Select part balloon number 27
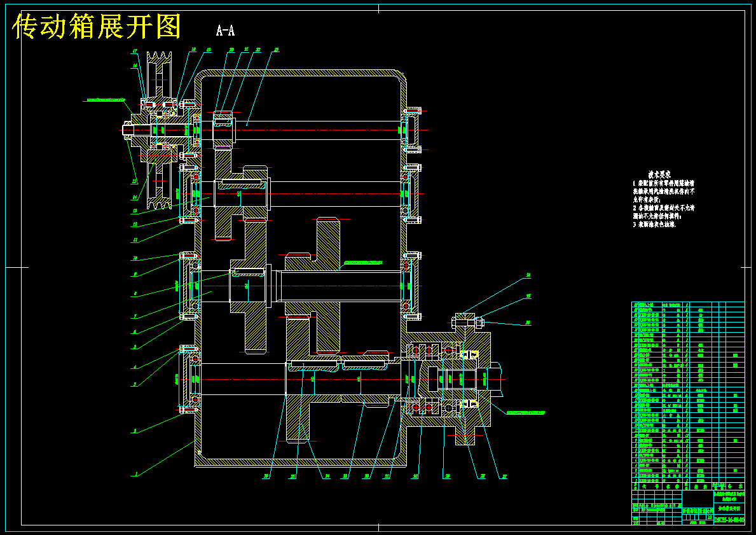 coord(504,476)
